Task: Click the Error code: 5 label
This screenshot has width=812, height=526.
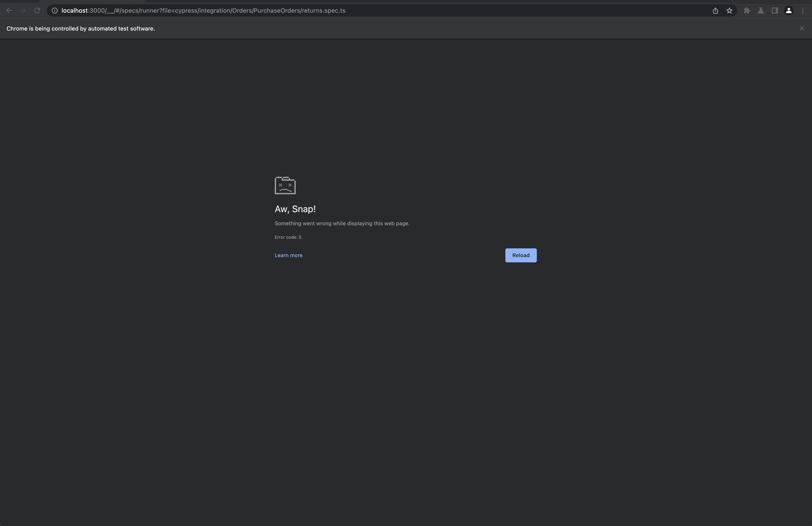Action: [288, 237]
